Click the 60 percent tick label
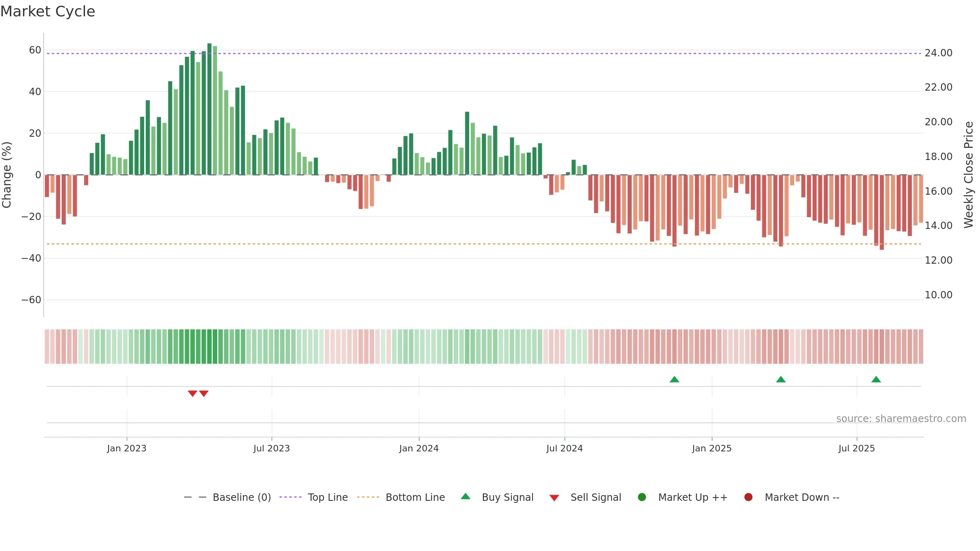 [x=35, y=50]
